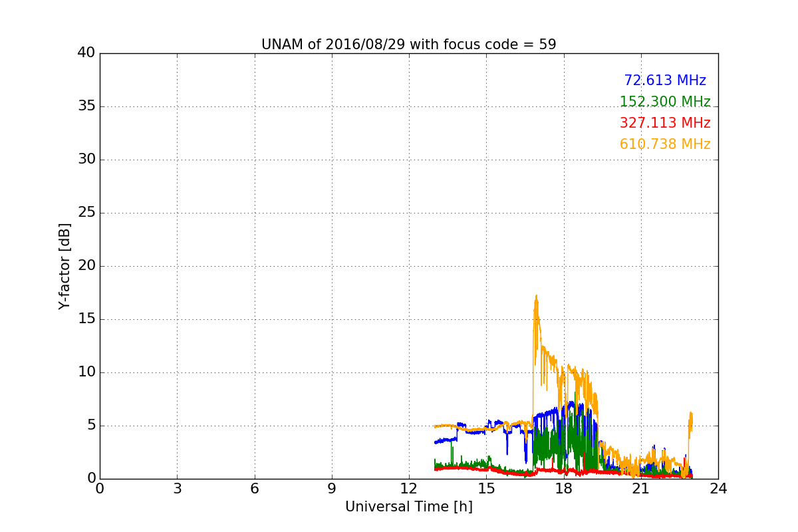Click x-axis tick label 24
This screenshot has height=532, width=798.
point(718,489)
